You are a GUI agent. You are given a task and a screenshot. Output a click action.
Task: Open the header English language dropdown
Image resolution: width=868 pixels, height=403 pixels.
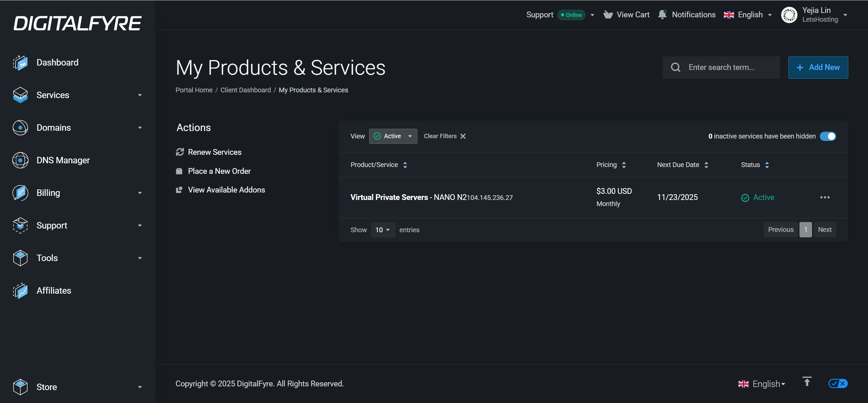click(748, 15)
